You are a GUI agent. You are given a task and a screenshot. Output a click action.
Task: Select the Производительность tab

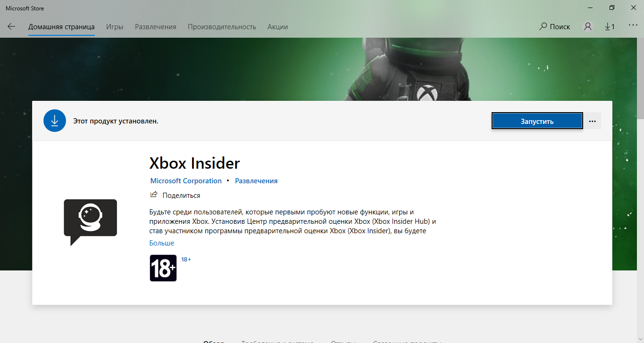tap(222, 27)
